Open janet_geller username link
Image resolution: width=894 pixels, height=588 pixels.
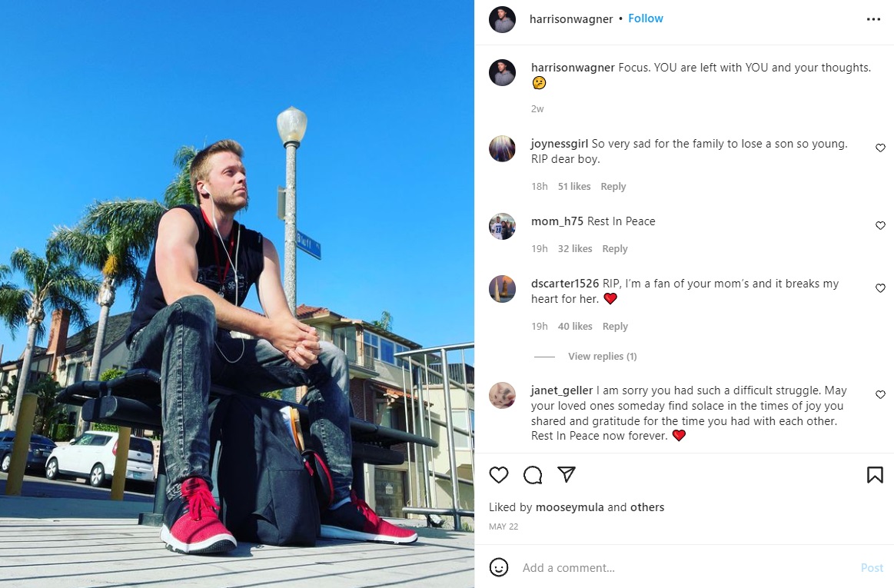[562, 390]
